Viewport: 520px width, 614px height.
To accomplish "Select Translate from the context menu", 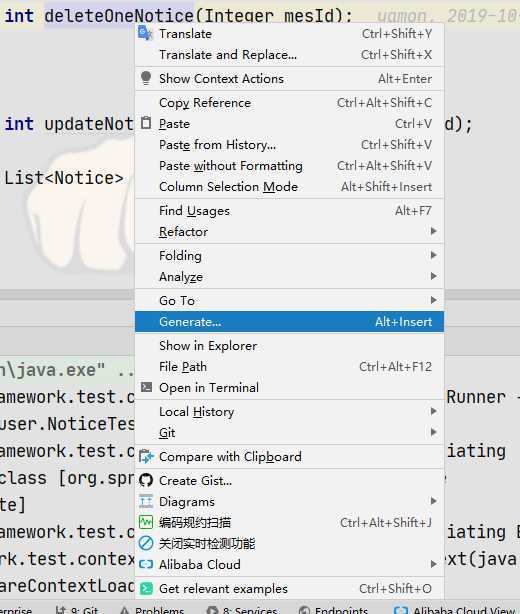I will (289, 33).
